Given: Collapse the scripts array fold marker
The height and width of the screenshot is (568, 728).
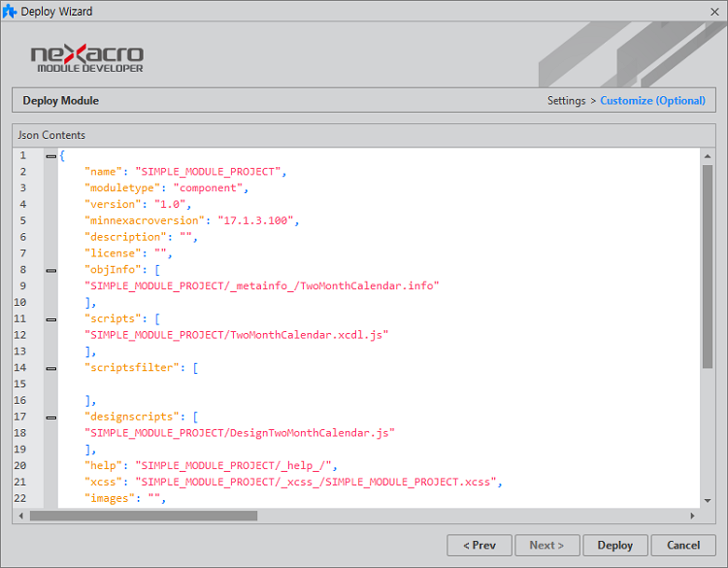Looking at the screenshot, I should (50, 318).
